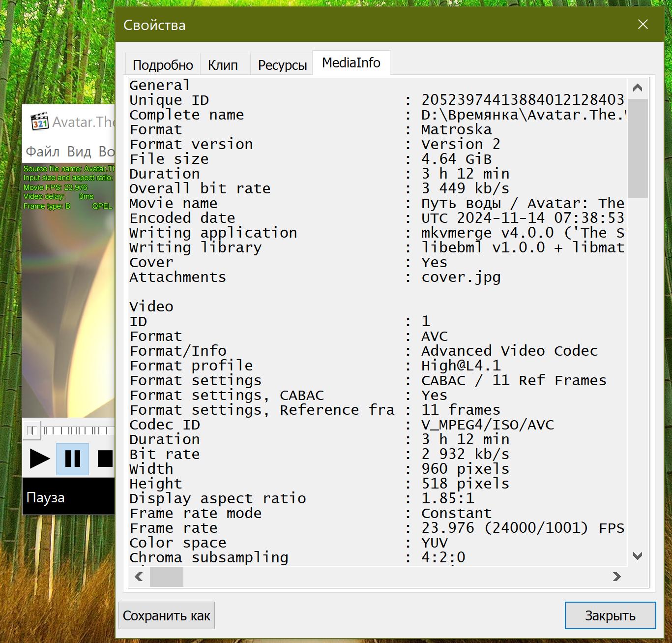Click the vertical scrollbar thumb
The width and height of the screenshot is (672, 643).
[638, 148]
